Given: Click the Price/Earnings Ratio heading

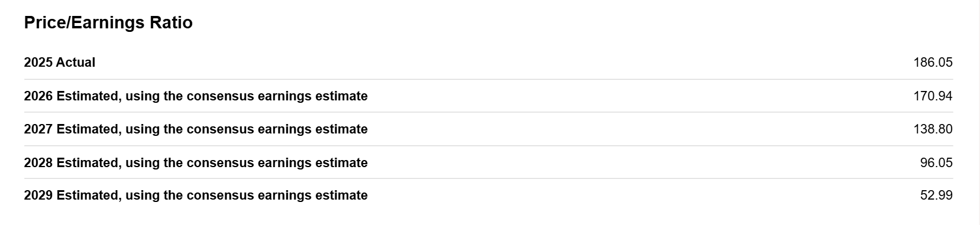Looking at the screenshot, I should click(x=108, y=23).
